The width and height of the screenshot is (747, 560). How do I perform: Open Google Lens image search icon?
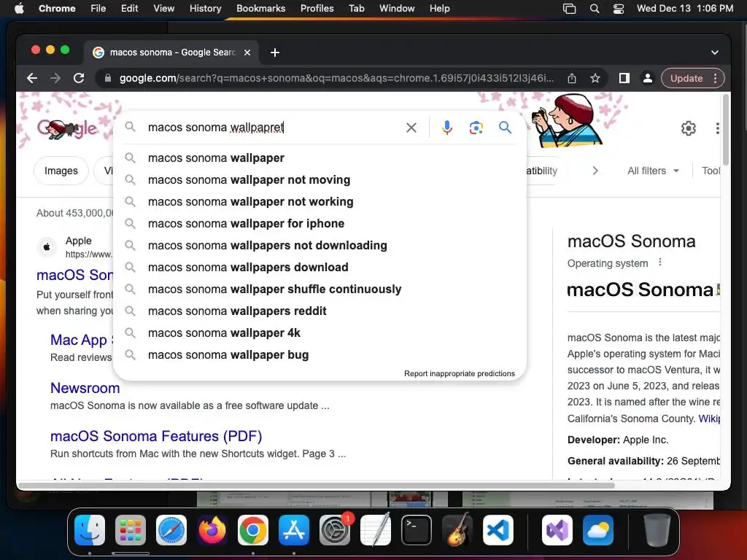(476, 128)
